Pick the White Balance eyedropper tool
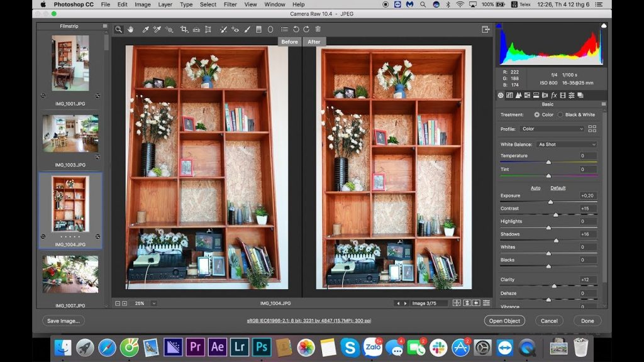 click(145, 29)
